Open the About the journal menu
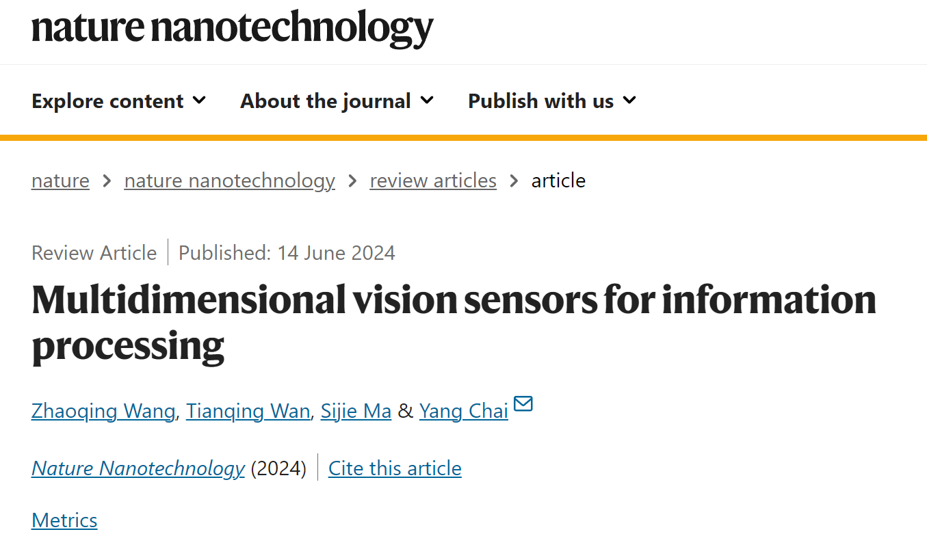927x560 pixels. 337,101
